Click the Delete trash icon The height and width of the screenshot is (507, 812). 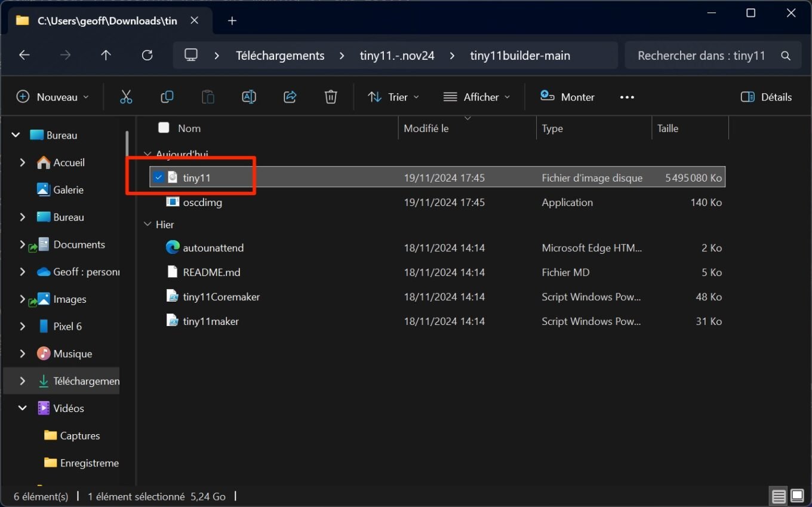click(x=331, y=97)
